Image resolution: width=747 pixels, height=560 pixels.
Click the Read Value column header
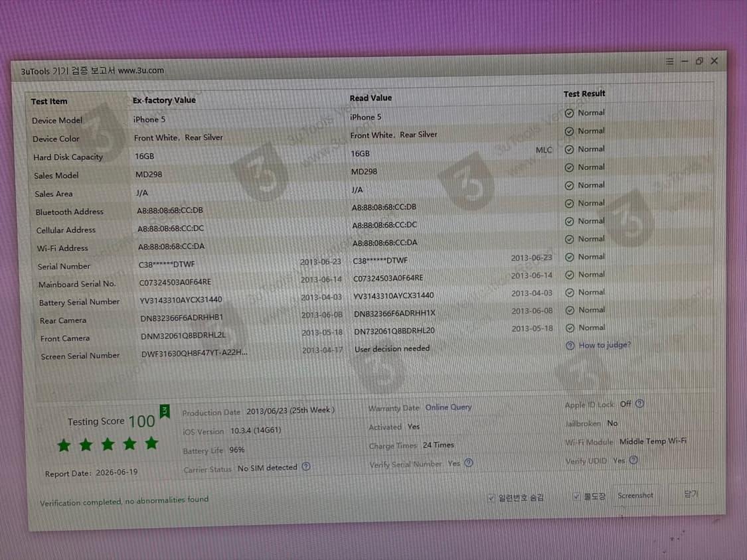coord(371,98)
